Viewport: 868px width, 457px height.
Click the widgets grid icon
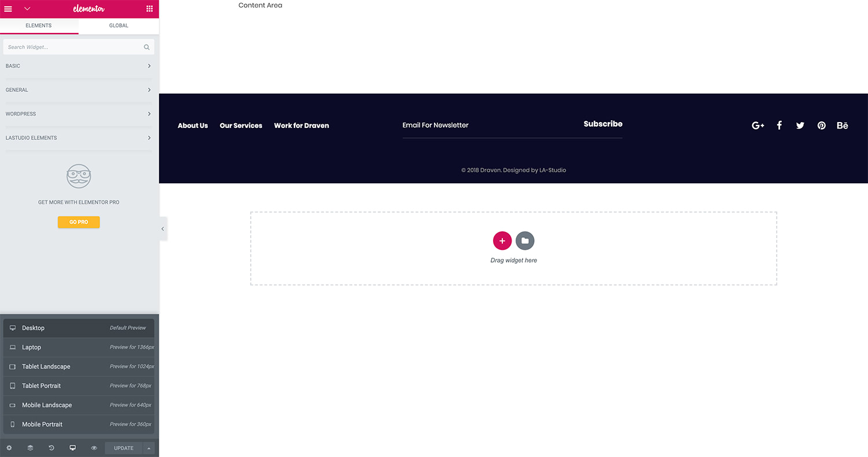pyautogui.click(x=149, y=9)
